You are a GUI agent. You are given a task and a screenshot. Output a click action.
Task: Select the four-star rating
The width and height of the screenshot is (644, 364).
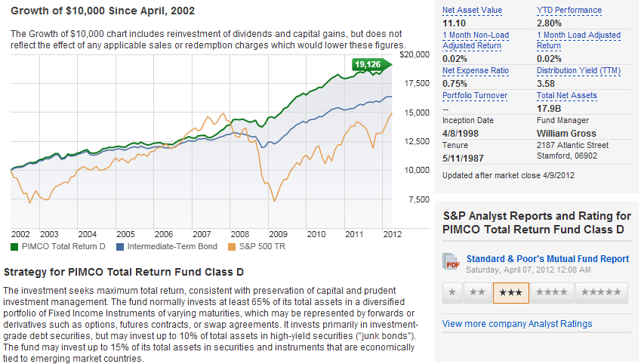(551, 292)
